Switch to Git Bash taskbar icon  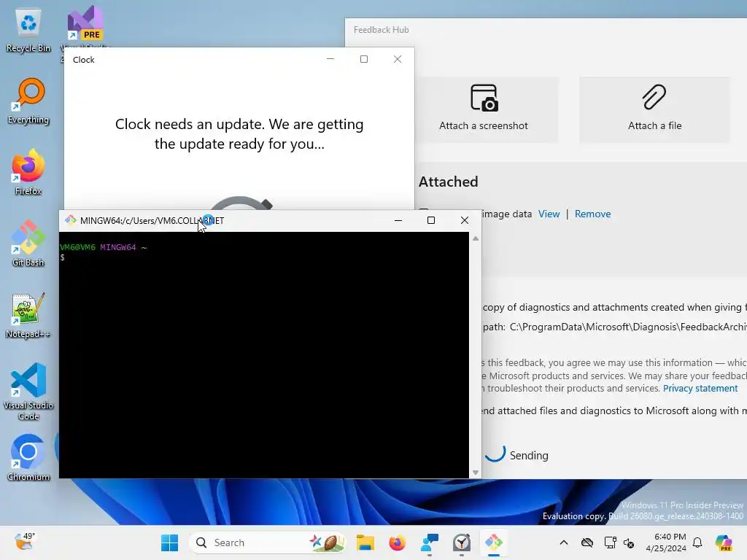click(494, 542)
